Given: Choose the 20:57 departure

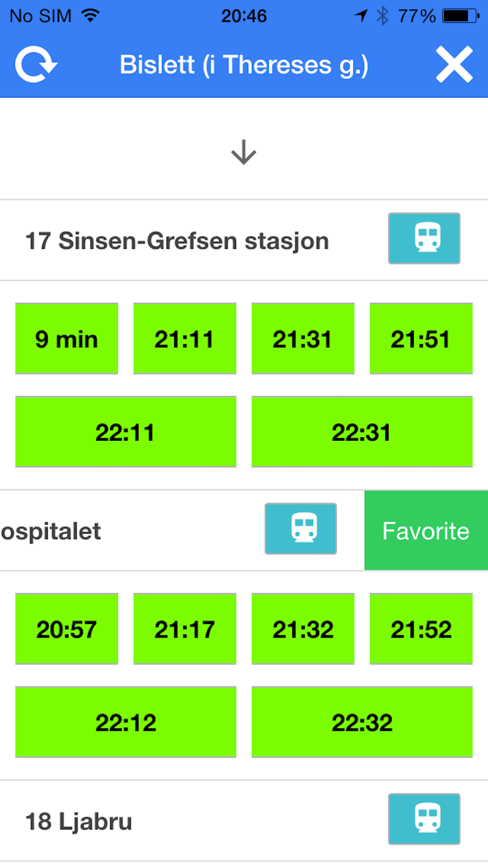Looking at the screenshot, I should (x=67, y=629).
